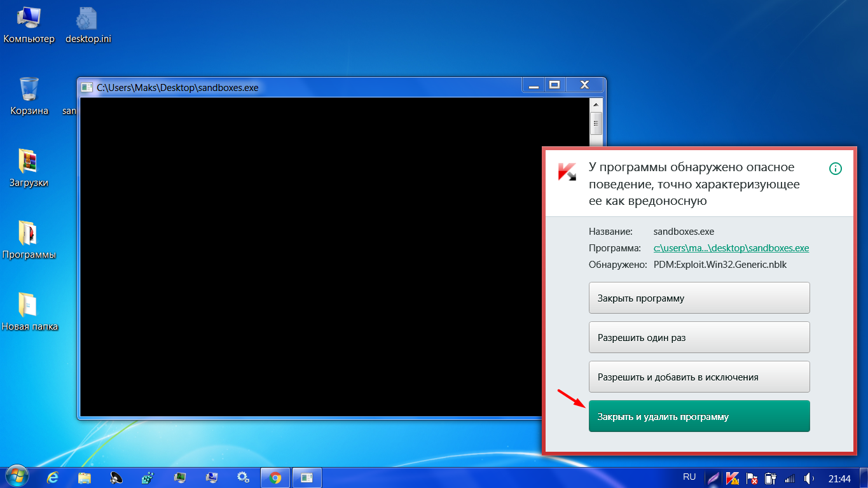Viewport: 868px width, 488px height.
Task: Open Windows Explorer from the taskbar
Action: click(85, 478)
